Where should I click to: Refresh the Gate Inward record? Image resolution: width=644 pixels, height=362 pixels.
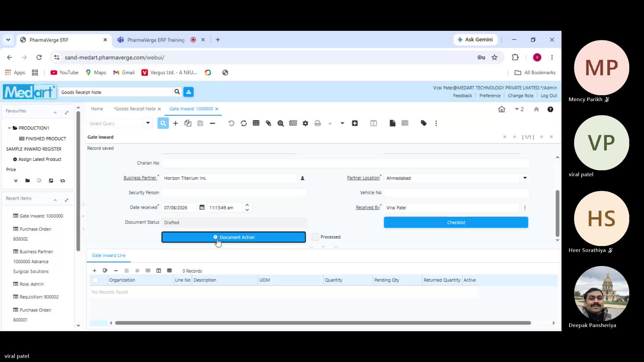(244, 123)
